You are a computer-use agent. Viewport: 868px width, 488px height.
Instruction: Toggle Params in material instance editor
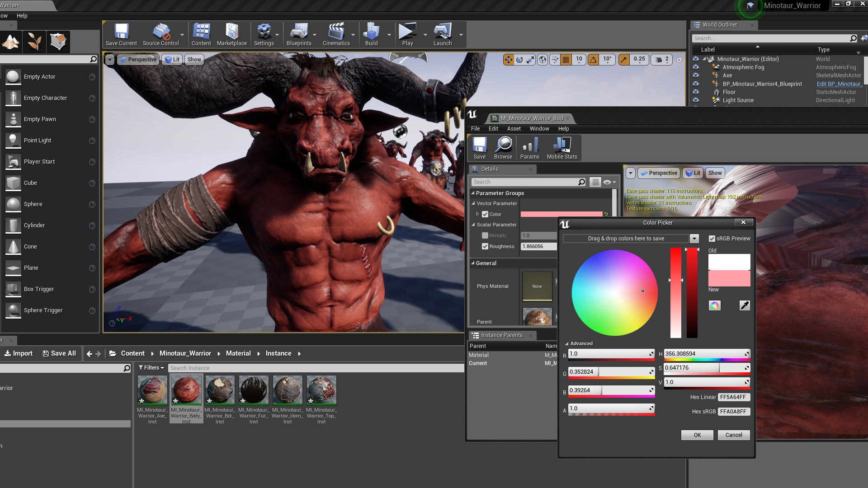(x=529, y=148)
